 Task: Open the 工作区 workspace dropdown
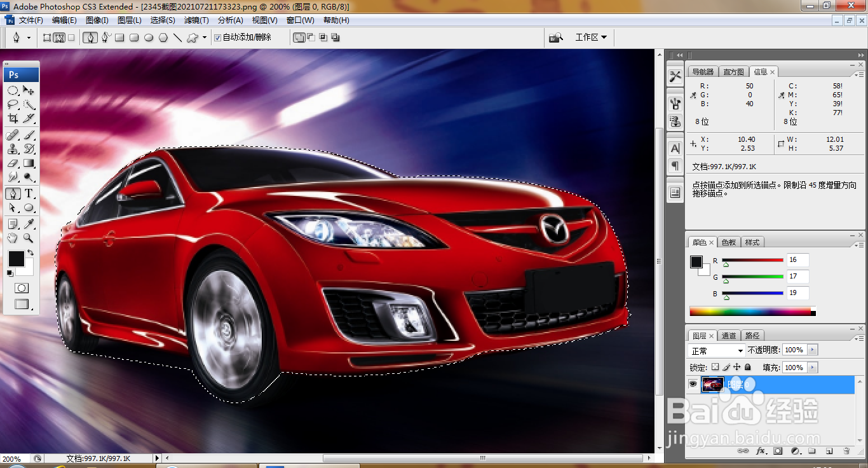[x=591, y=38]
